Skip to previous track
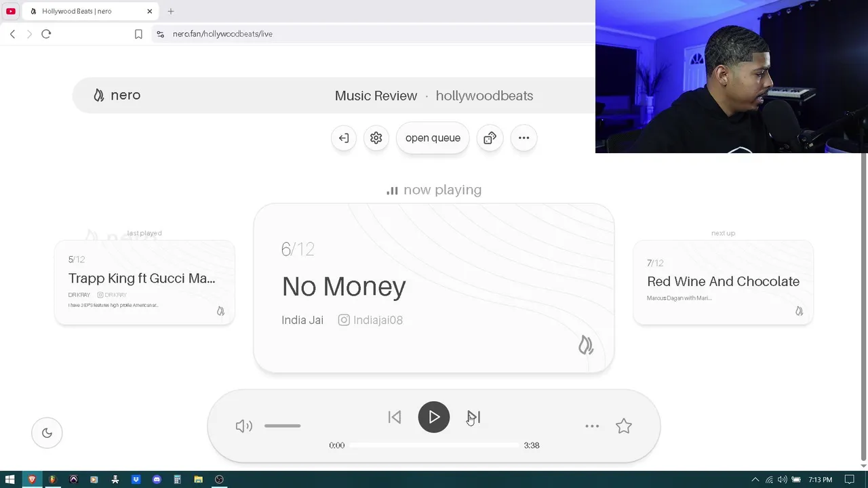 coord(394,418)
